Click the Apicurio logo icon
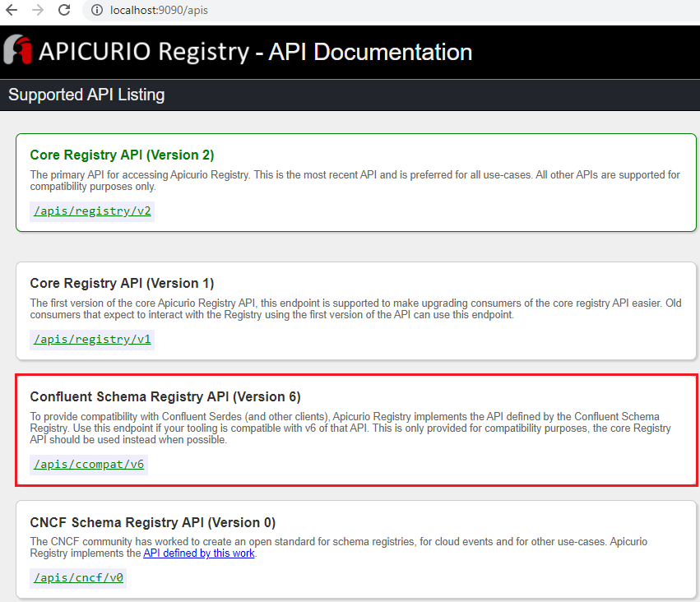700x602 pixels. click(18, 49)
